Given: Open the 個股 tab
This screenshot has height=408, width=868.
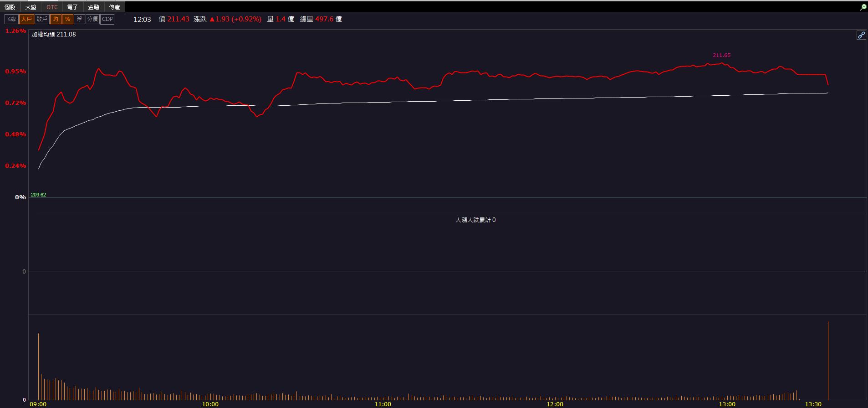Looking at the screenshot, I should (x=10, y=7).
